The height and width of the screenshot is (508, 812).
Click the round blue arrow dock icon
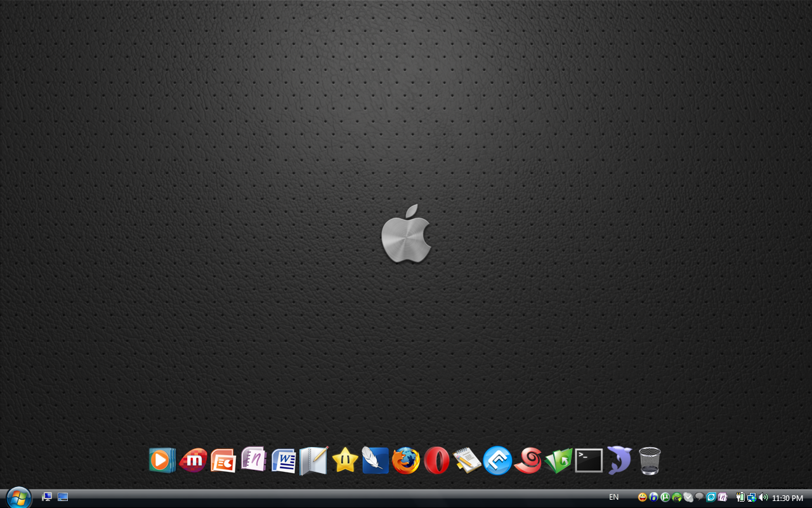(x=497, y=460)
